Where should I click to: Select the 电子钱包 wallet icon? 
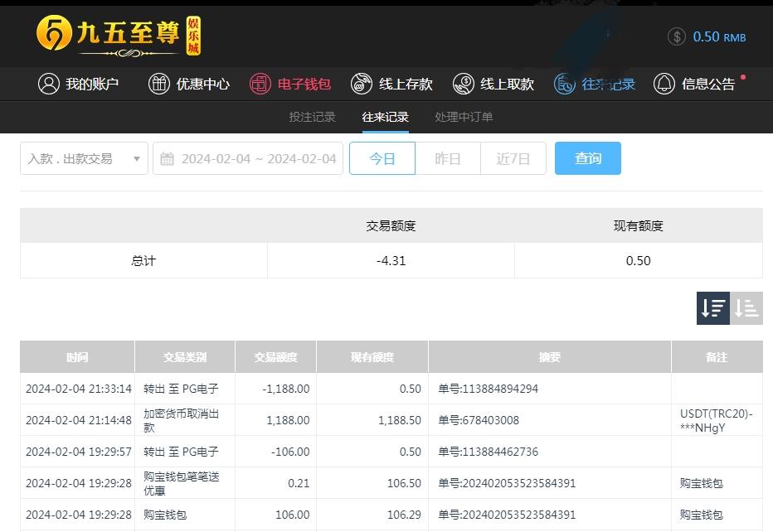[260, 84]
